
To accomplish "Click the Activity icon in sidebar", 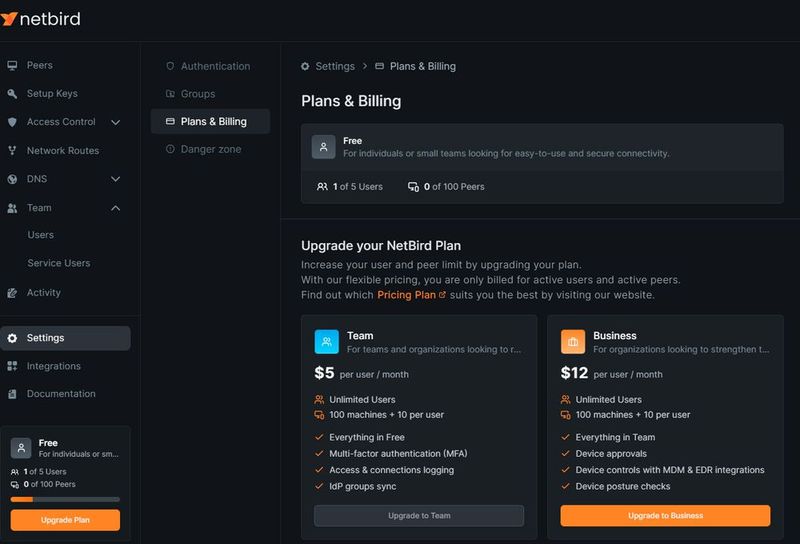I will tap(12, 293).
